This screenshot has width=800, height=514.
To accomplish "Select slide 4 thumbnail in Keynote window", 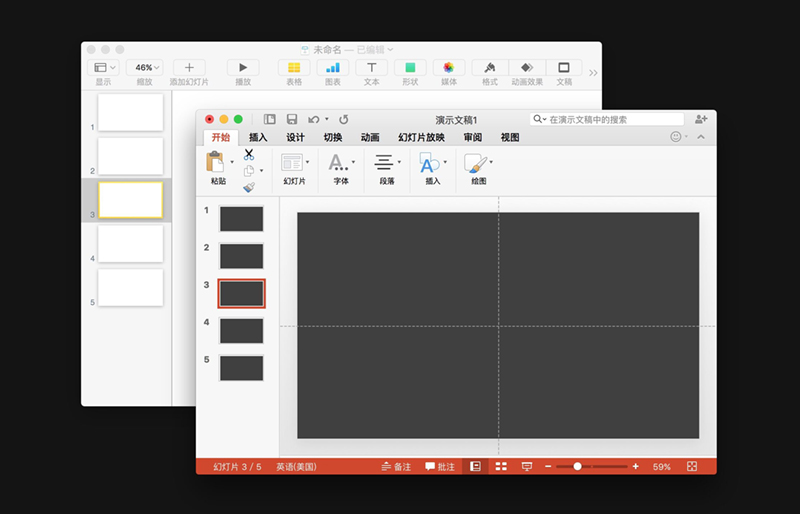I will pos(131,244).
